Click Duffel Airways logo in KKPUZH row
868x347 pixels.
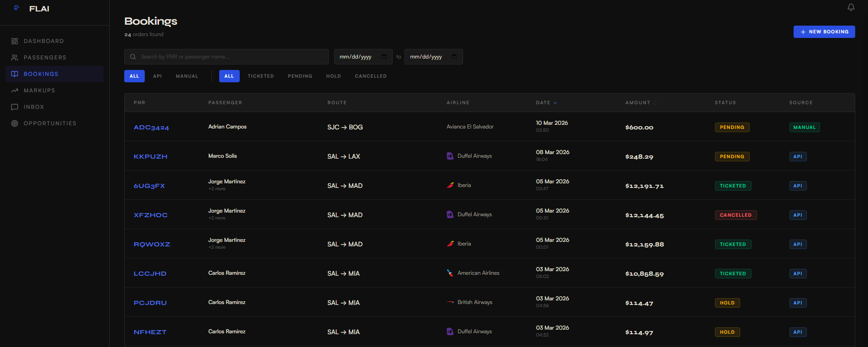[x=450, y=156]
